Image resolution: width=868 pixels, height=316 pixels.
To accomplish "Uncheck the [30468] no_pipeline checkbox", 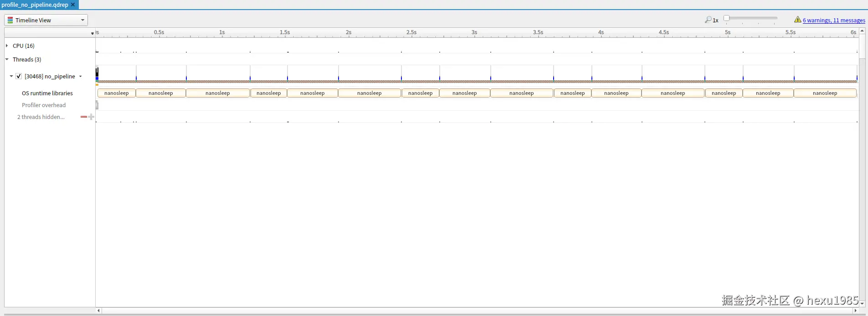I will pyautogui.click(x=19, y=76).
